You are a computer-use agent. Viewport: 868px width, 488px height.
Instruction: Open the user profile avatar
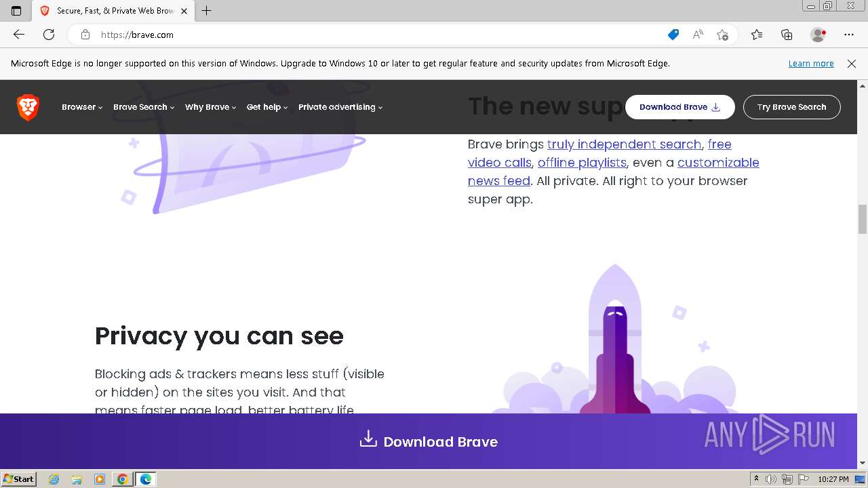tap(818, 35)
